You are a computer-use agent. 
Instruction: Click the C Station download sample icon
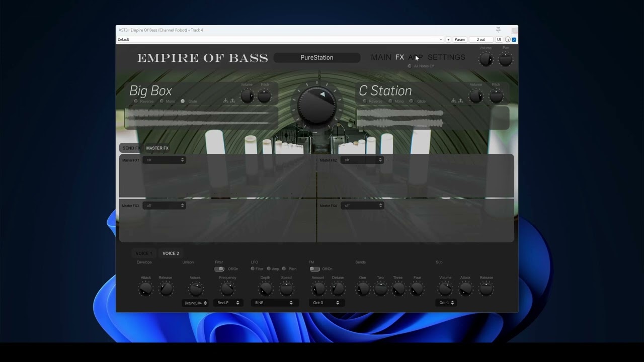(x=454, y=101)
